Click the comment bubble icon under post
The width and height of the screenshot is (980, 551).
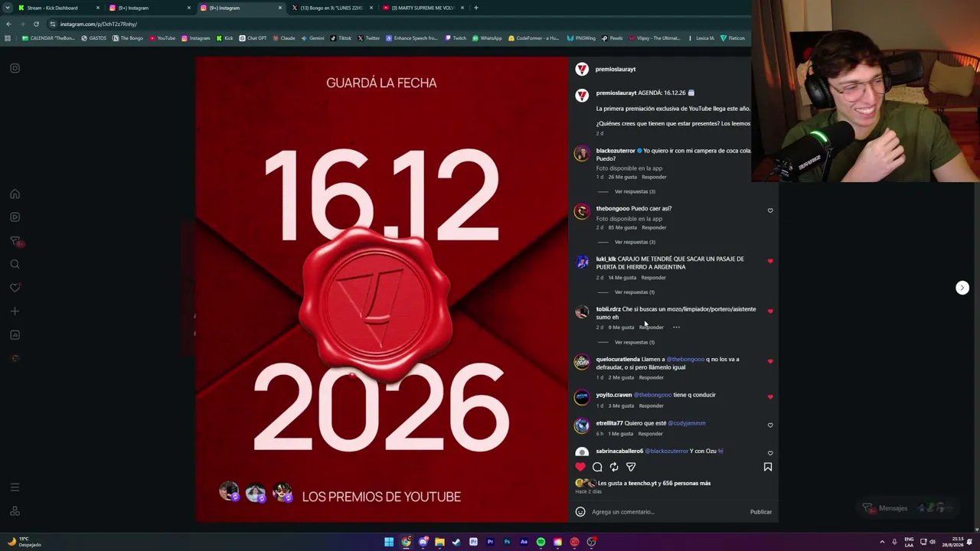pos(597,467)
